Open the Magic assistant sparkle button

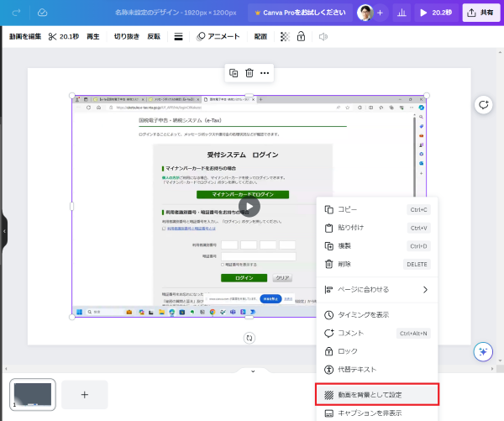483,352
